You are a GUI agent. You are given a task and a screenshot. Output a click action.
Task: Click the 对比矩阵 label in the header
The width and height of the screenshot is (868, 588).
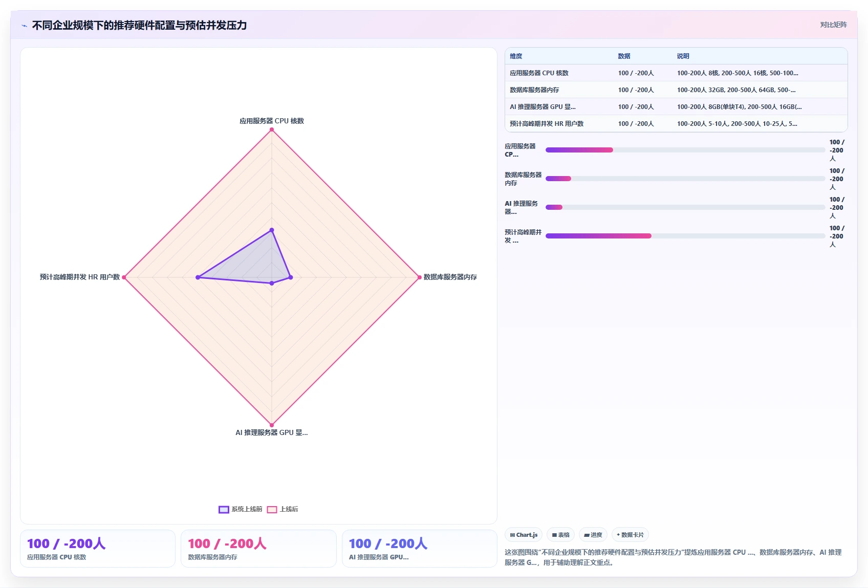click(x=833, y=25)
